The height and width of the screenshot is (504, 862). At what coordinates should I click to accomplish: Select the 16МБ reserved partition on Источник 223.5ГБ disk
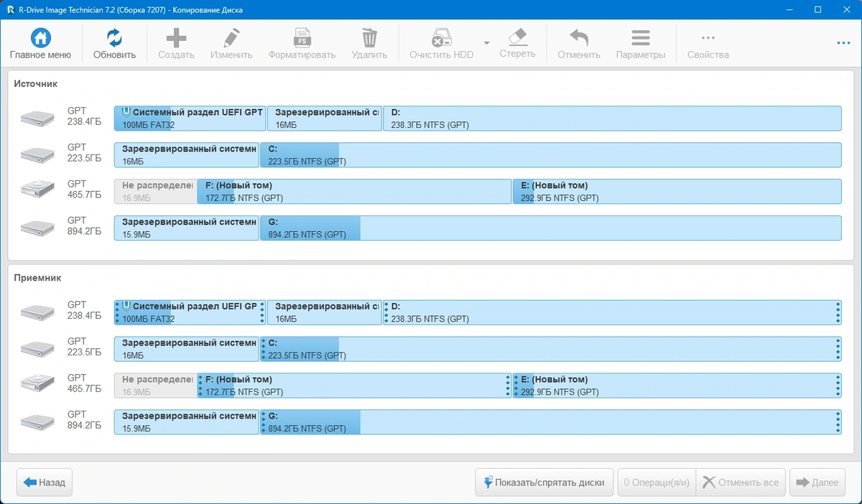tap(186, 155)
